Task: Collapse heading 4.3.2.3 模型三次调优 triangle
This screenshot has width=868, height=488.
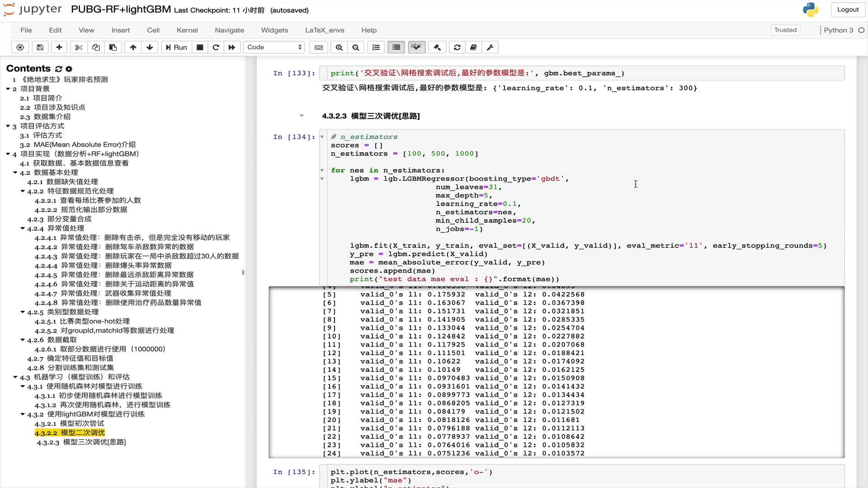Action: pyautogui.click(x=302, y=116)
